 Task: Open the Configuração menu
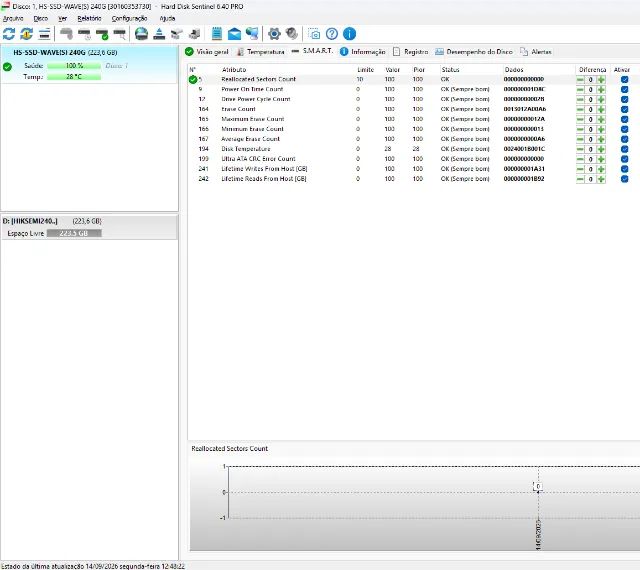(129, 18)
